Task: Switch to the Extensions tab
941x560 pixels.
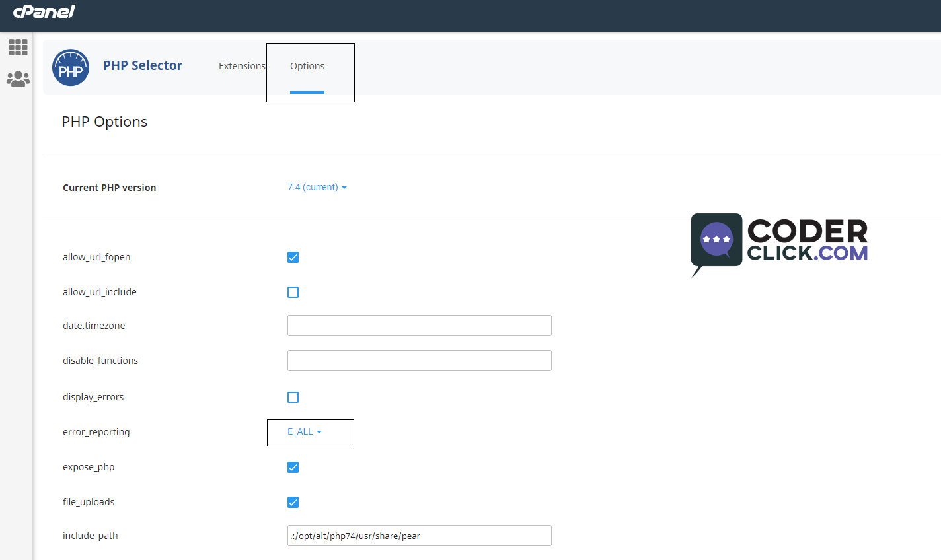Action: coord(242,65)
